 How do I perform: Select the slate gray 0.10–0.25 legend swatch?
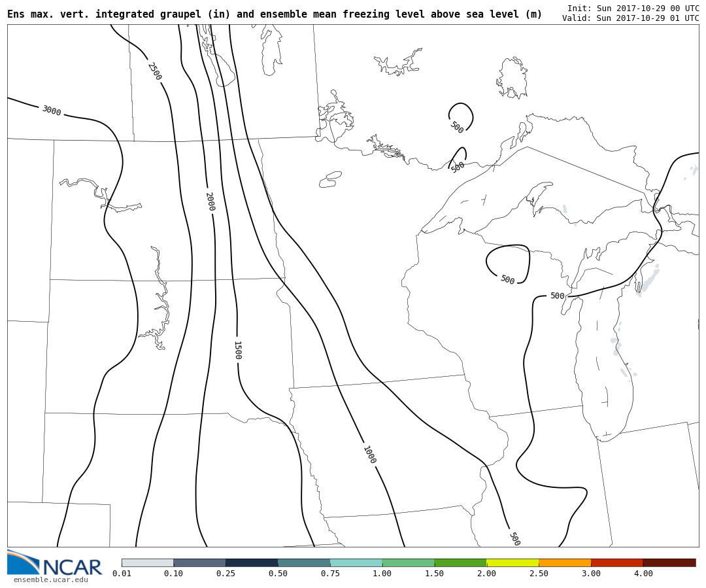[200, 562]
